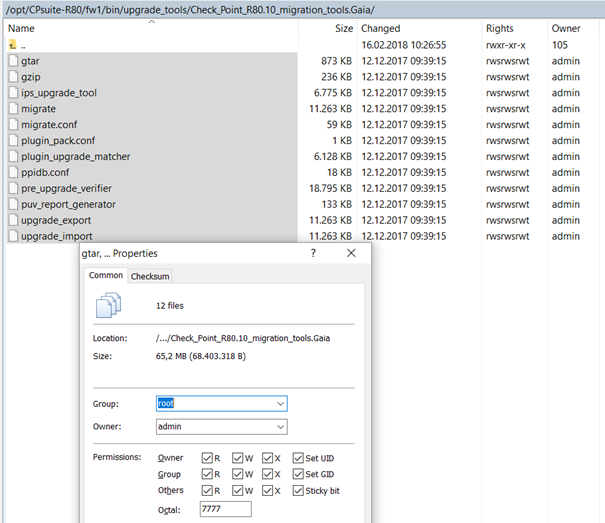Click the 18.795 KB size cell
Screen dimensions: 605x523
(331, 188)
